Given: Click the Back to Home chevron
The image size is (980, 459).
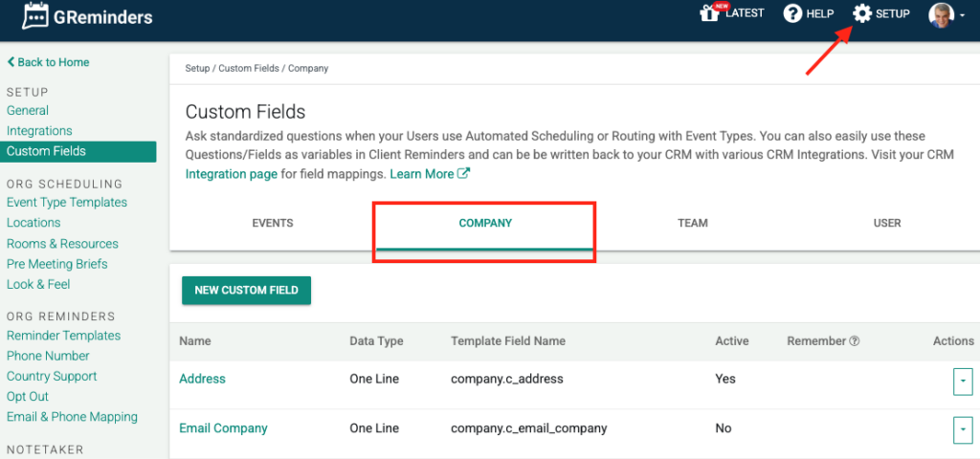Looking at the screenshot, I should pos(11,62).
